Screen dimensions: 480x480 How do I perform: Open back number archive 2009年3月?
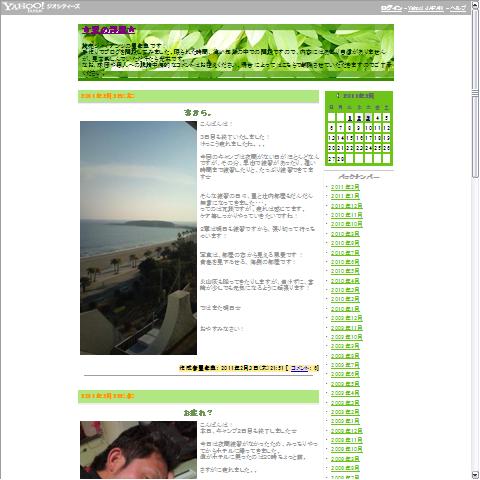(x=345, y=403)
